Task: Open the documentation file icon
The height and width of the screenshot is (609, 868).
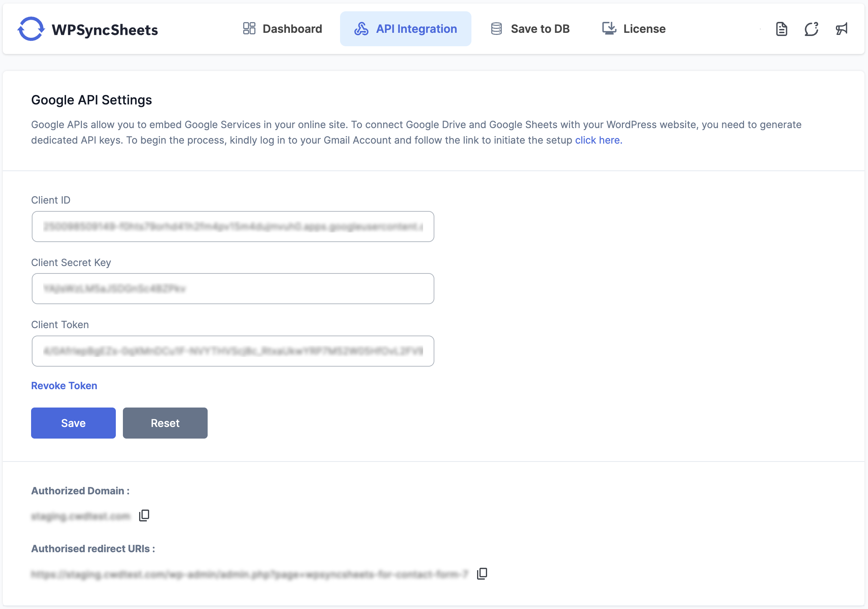Action: [x=781, y=29]
